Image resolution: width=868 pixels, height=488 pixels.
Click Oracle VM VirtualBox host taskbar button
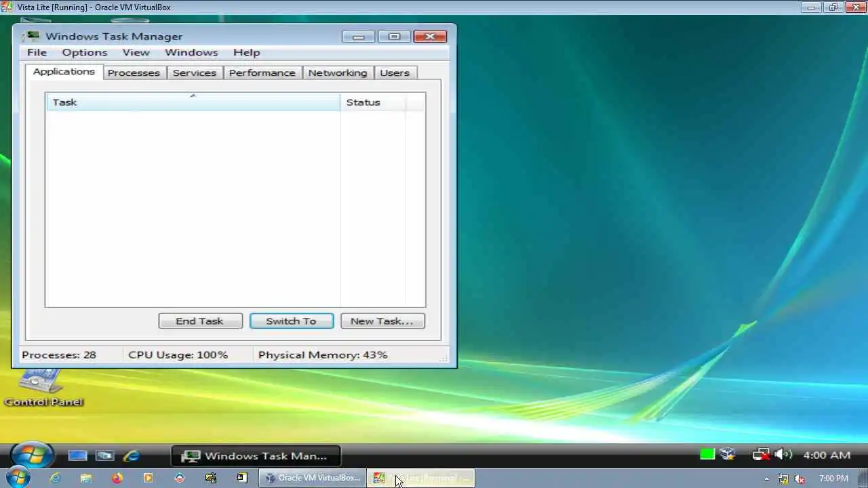(313, 478)
